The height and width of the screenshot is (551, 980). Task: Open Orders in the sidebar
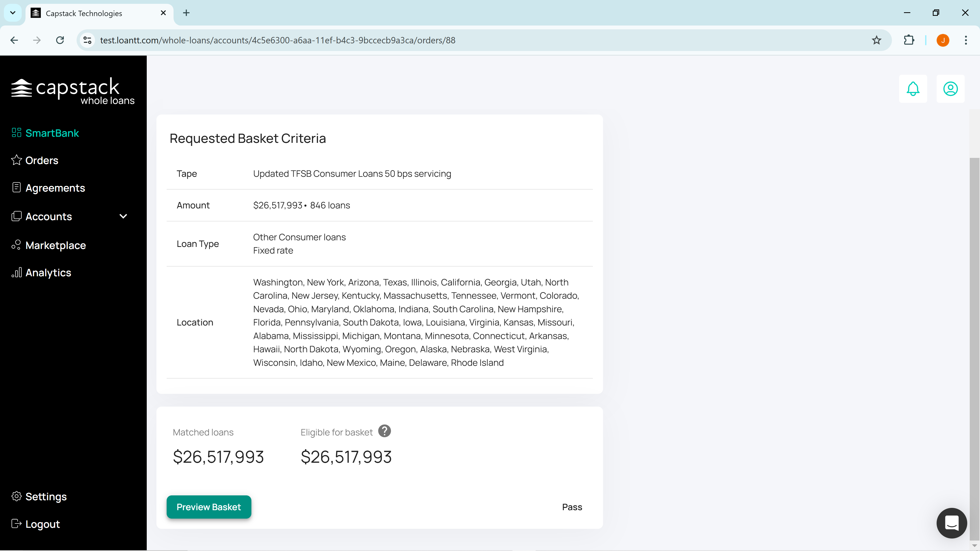coord(41,160)
